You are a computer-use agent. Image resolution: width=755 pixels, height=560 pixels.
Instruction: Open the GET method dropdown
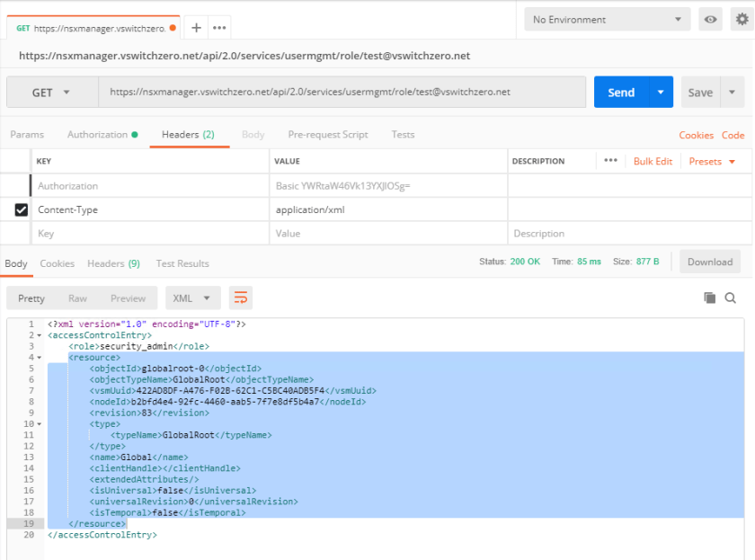(52, 93)
